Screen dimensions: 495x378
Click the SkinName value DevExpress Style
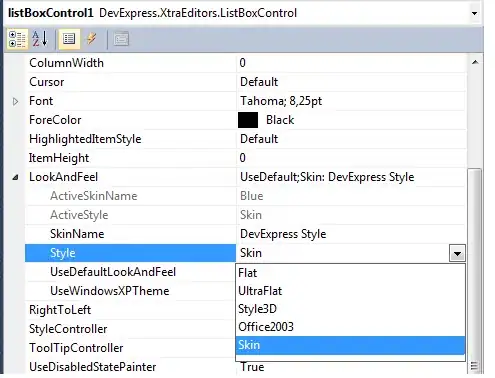tap(283, 234)
